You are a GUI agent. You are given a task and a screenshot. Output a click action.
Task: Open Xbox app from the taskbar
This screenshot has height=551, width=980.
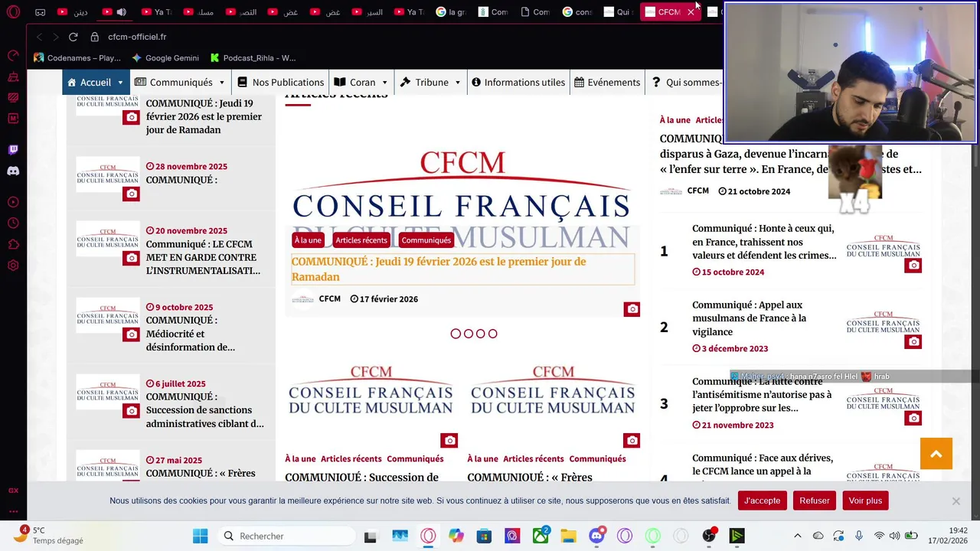tap(541, 536)
